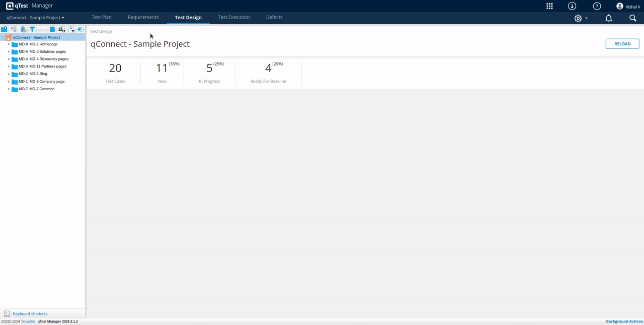The image size is (644, 325).
Task: Open the notifications bell
Action: pyautogui.click(x=609, y=18)
